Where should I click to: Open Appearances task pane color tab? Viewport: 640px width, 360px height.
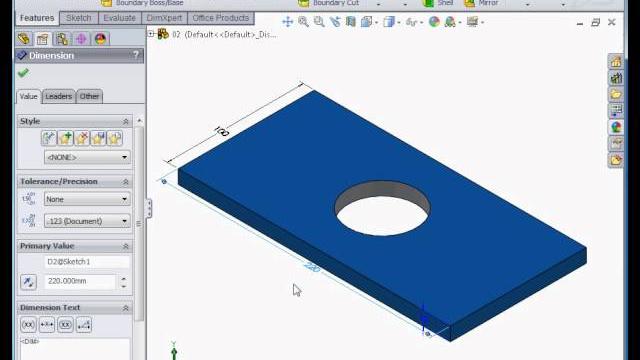tap(616, 127)
